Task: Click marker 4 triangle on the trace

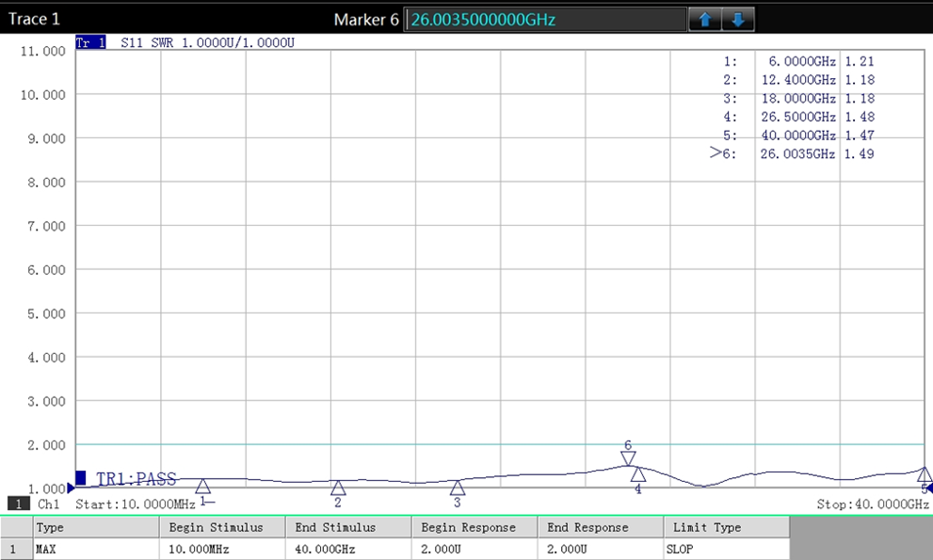Action: point(638,474)
